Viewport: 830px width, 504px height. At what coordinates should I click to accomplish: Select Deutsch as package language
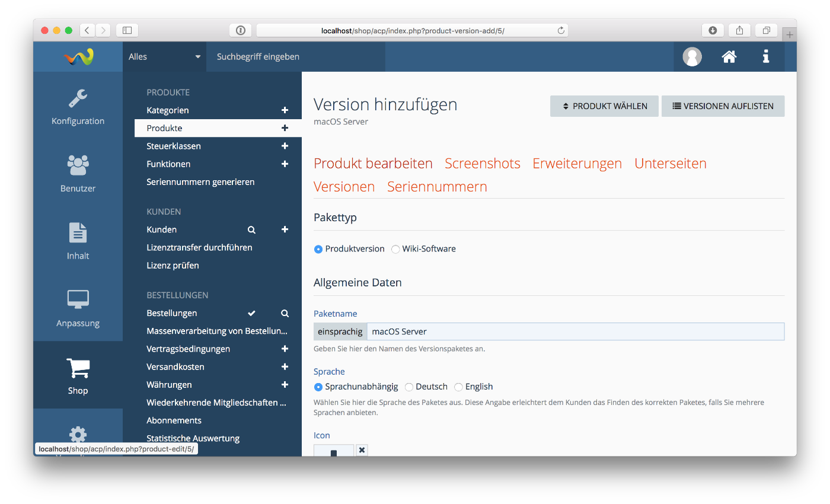(409, 387)
